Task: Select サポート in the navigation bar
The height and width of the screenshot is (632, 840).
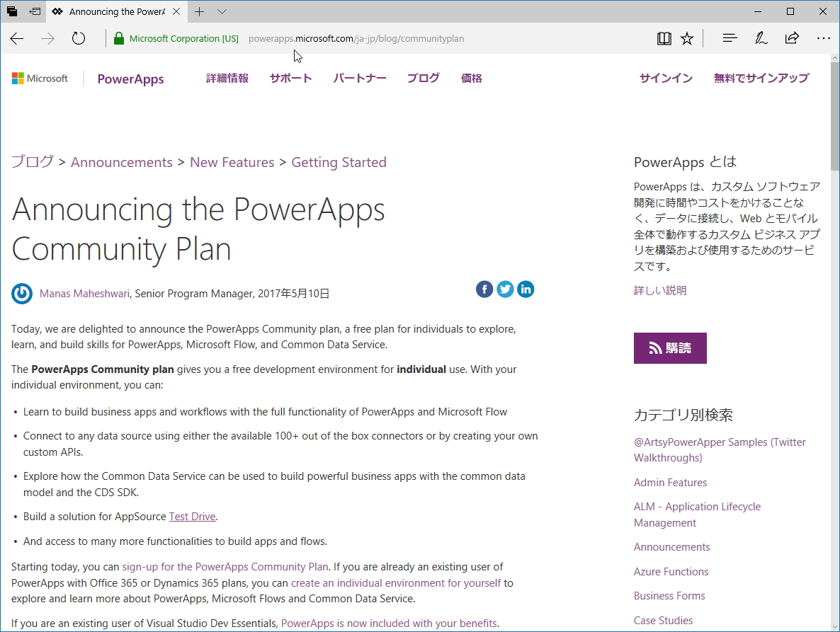Action: coord(290,78)
